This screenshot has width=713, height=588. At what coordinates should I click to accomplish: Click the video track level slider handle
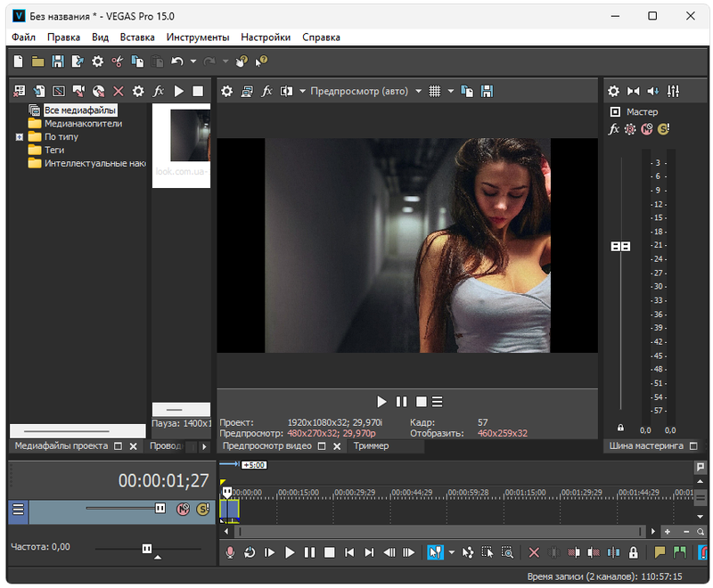point(160,508)
